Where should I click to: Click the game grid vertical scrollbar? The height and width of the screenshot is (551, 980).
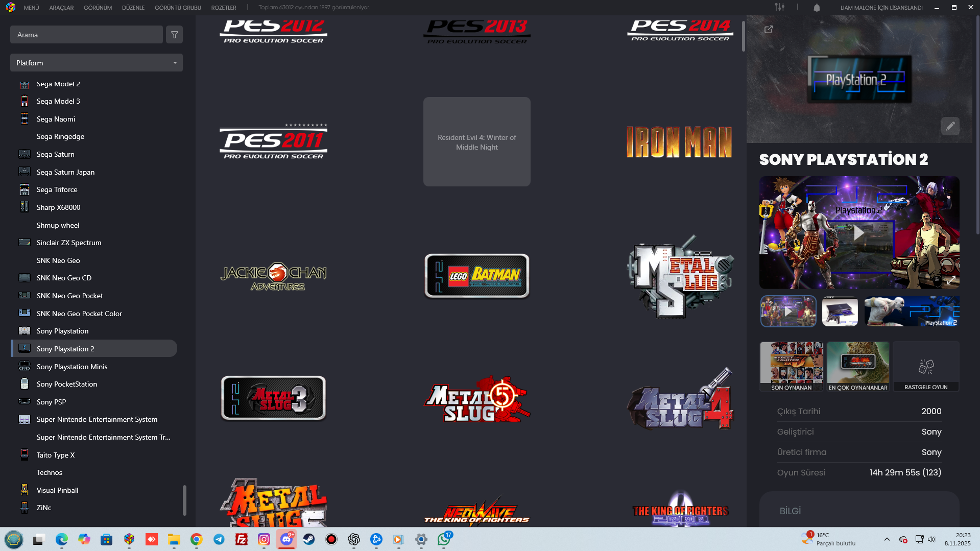744,36
